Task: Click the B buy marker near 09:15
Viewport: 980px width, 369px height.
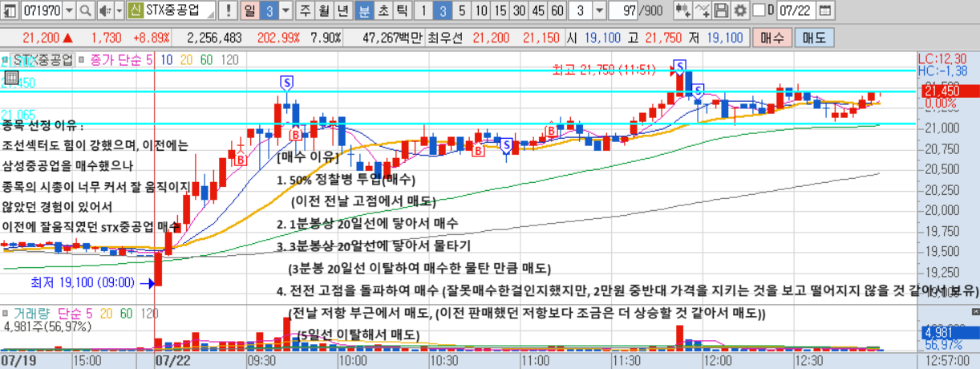Action: pyautogui.click(x=240, y=160)
